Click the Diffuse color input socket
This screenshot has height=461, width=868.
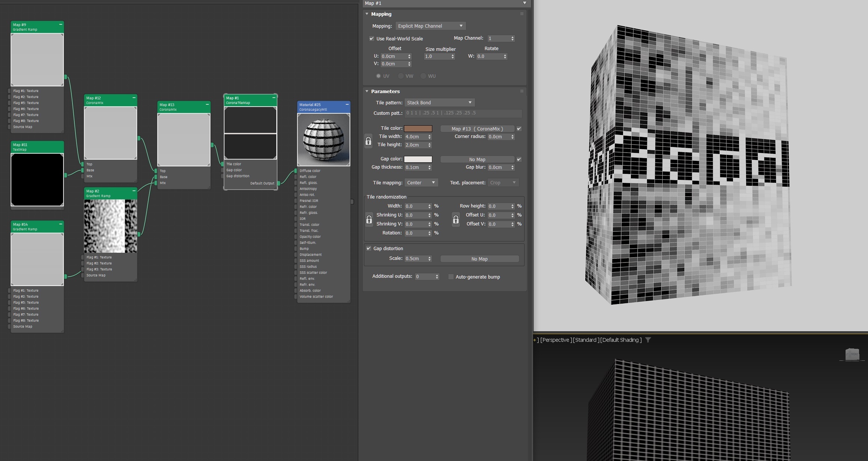[296, 170]
